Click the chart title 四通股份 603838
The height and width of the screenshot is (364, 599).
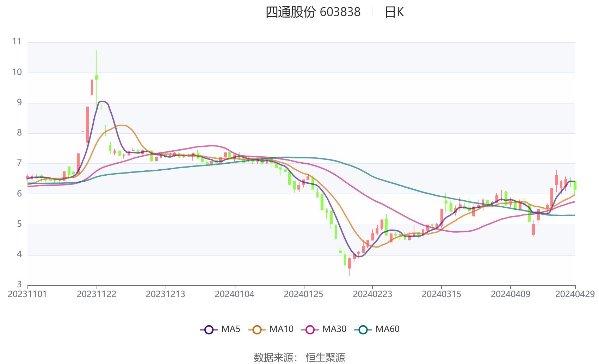click(313, 12)
